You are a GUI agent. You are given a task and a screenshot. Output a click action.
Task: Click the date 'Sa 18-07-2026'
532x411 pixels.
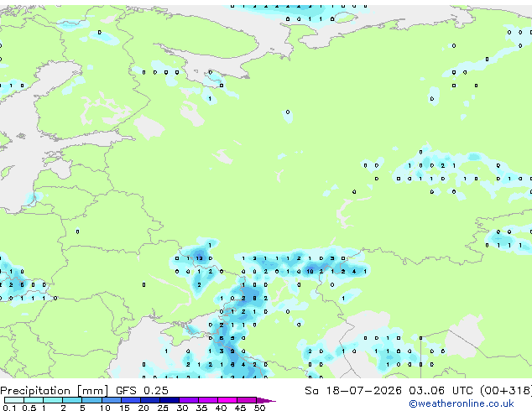tap(353, 391)
